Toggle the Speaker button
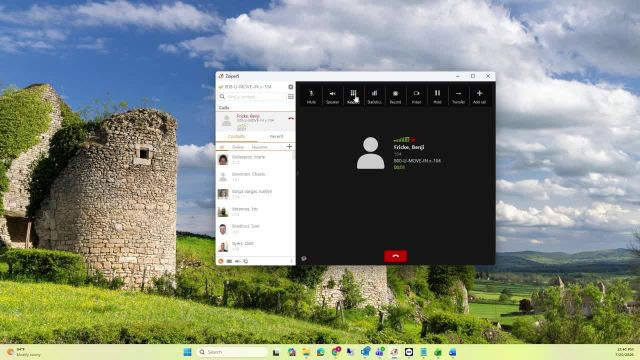The width and height of the screenshot is (640, 360). click(x=332, y=97)
